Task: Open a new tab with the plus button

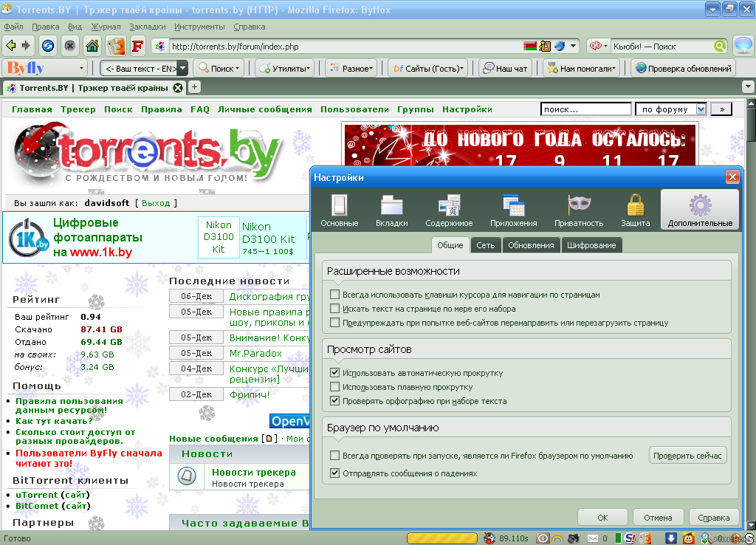Action: click(194, 87)
